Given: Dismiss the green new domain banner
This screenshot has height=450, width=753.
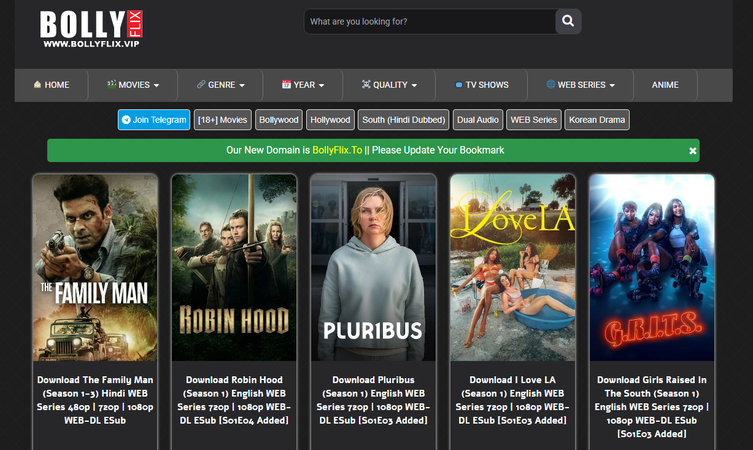Looking at the screenshot, I should point(692,151).
